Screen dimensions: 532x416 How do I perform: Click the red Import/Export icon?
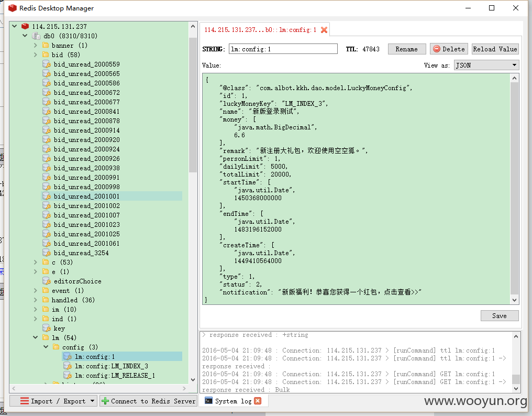point(25,401)
